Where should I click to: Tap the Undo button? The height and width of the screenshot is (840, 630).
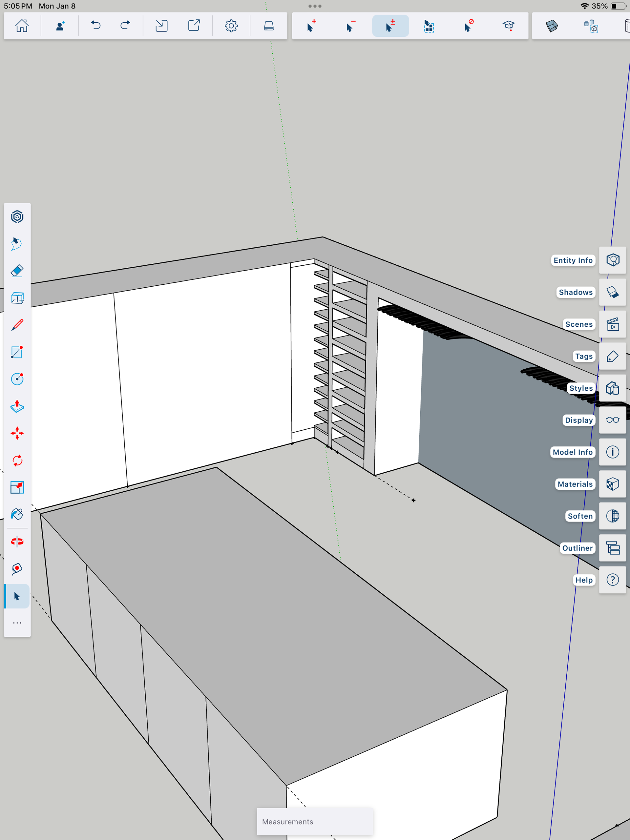(x=96, y=26)
